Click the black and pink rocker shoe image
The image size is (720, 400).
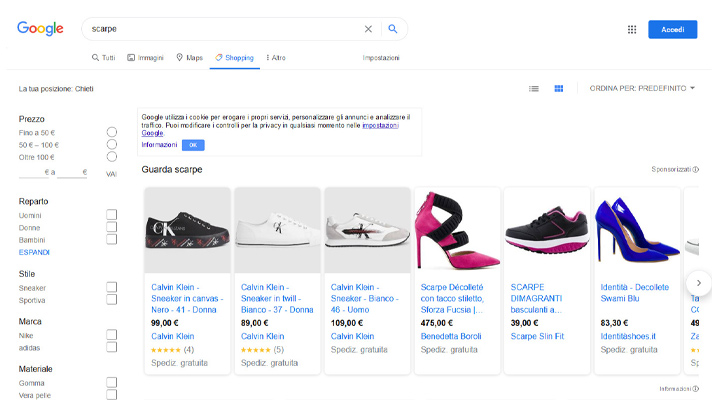coord(547,230)
